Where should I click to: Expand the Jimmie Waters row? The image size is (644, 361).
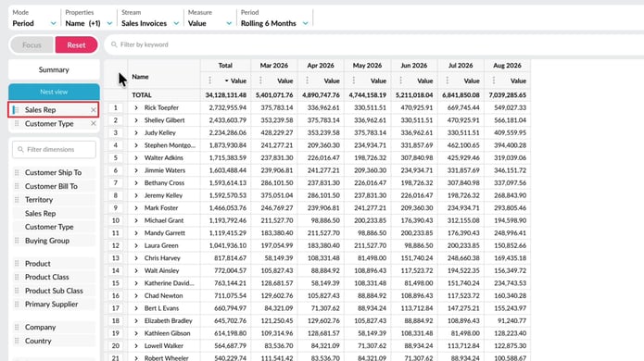pos(136,170)
